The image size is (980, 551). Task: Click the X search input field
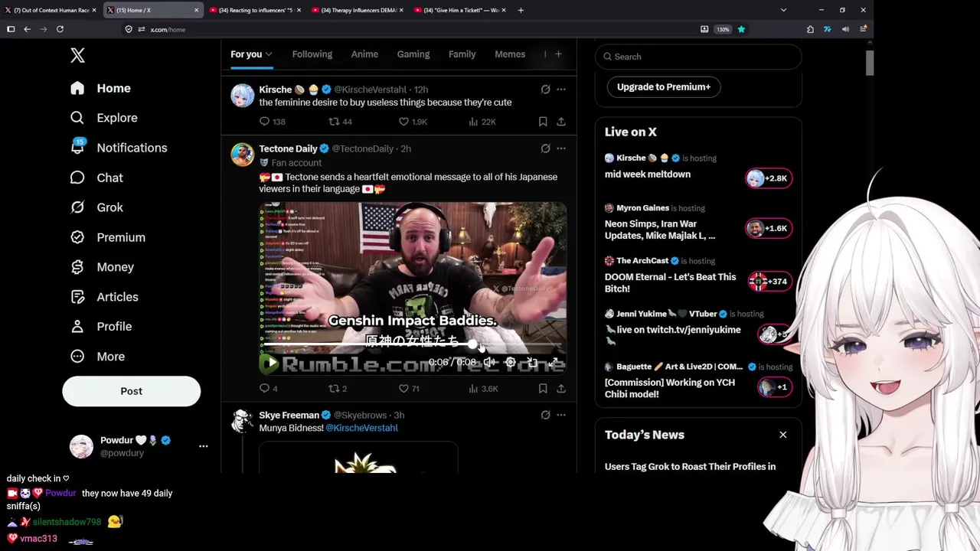698,57
